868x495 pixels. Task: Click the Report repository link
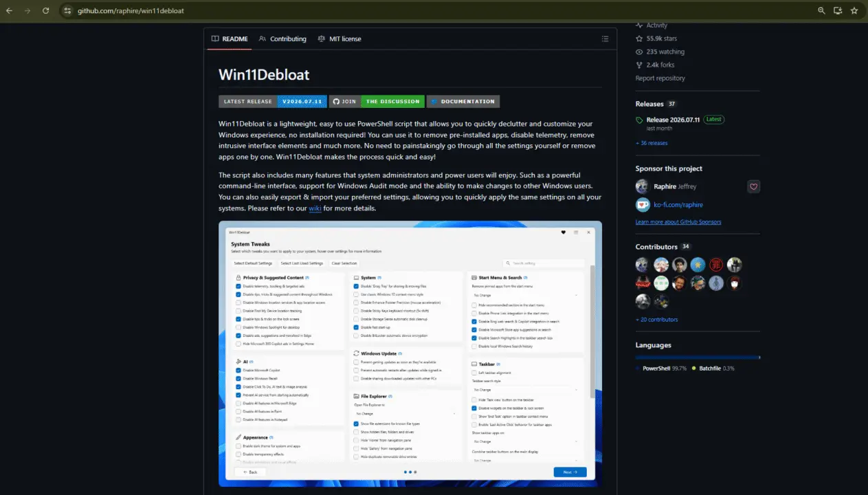click(x=660, y=78)
